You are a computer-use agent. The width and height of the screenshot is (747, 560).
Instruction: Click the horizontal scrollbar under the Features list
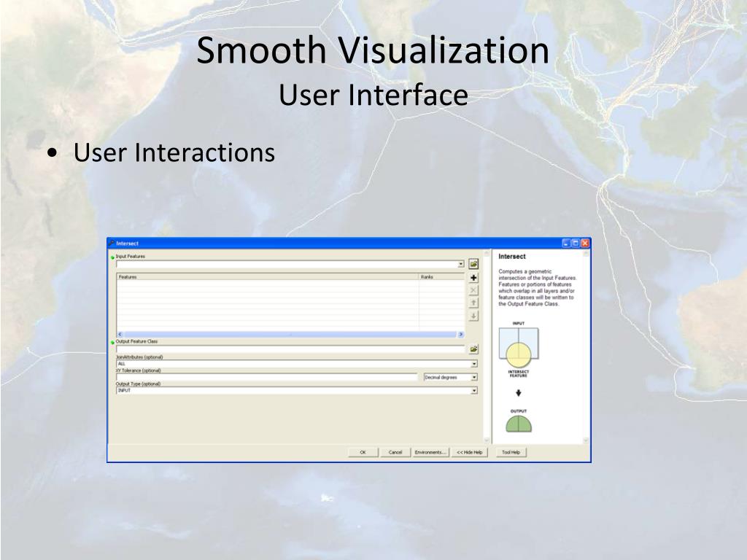click(290, 334)
